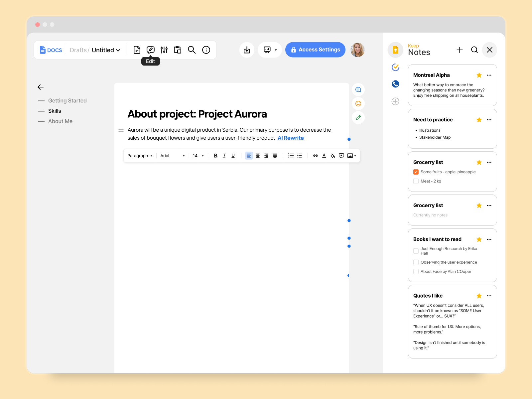Uncheck Some fruits - apple, pineapple
532x399 pixels.
(416, 172)
